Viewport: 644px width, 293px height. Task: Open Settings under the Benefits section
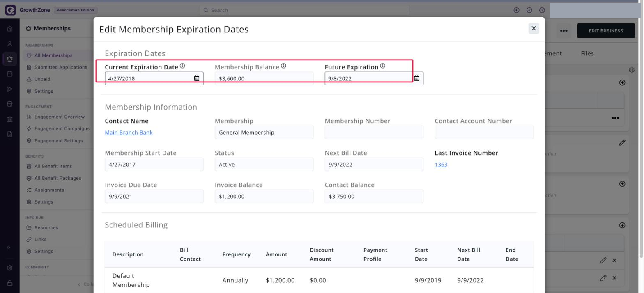click(44, 202)
